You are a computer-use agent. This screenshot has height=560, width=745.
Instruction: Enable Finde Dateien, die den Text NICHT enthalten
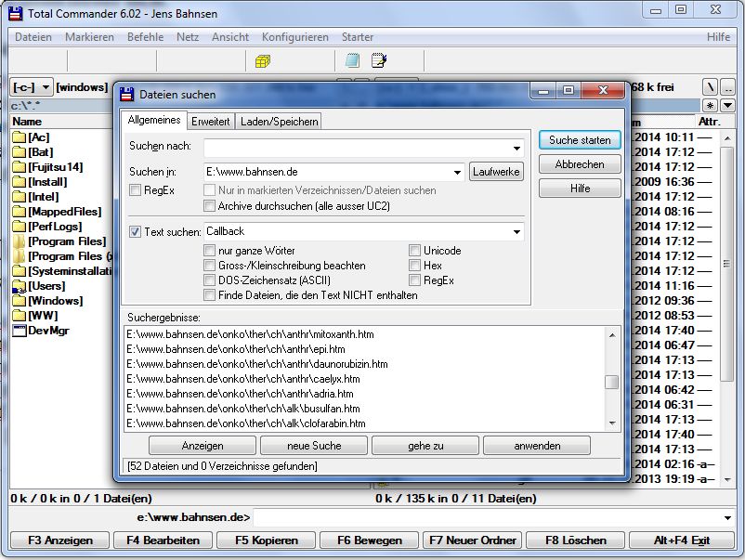209,295
